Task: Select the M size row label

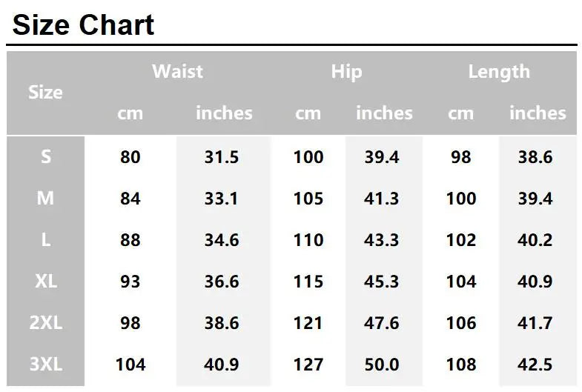Action: tap(46, 199)
